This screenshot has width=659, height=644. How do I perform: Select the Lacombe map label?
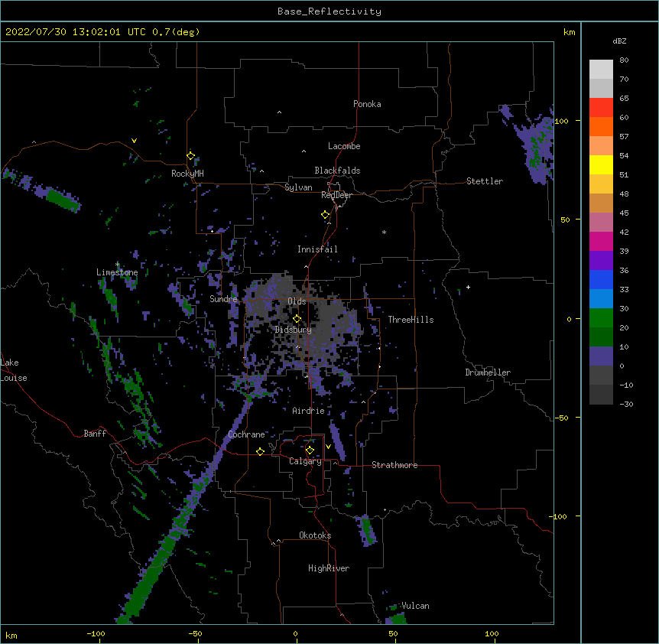(x=344, y=146)
